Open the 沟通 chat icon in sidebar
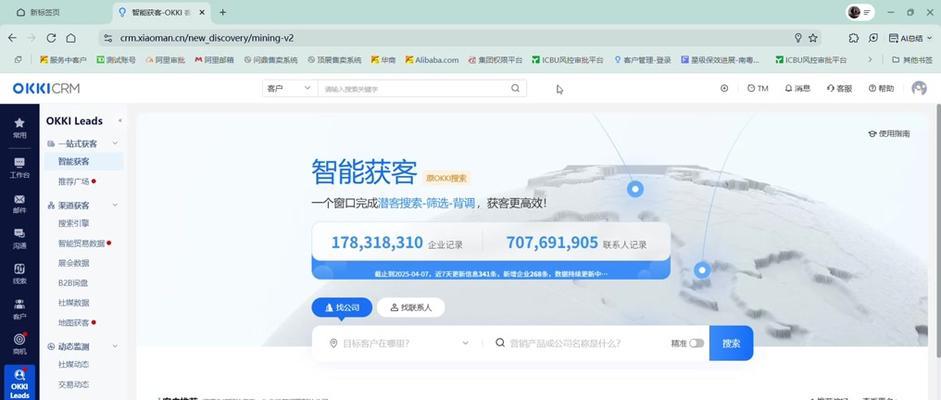Viewport: 941px width, 400px height. pyautogui.click(x=19, y=238)
